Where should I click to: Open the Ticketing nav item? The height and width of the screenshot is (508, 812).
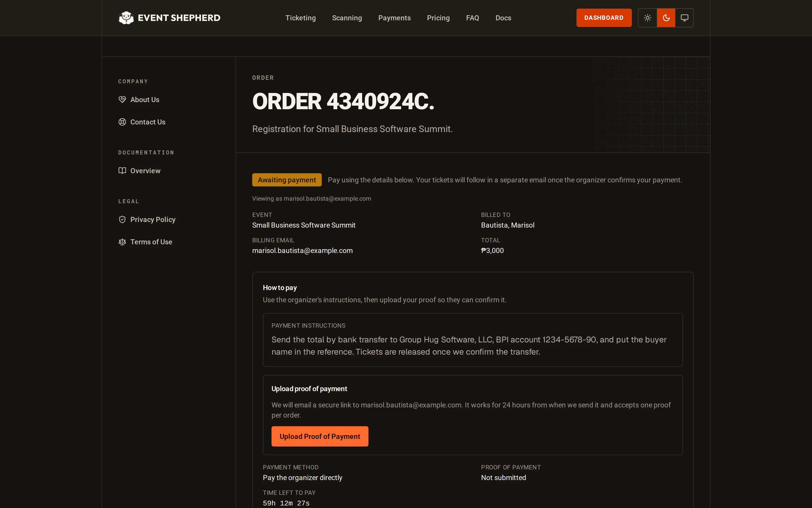click(x=300, y=18)
